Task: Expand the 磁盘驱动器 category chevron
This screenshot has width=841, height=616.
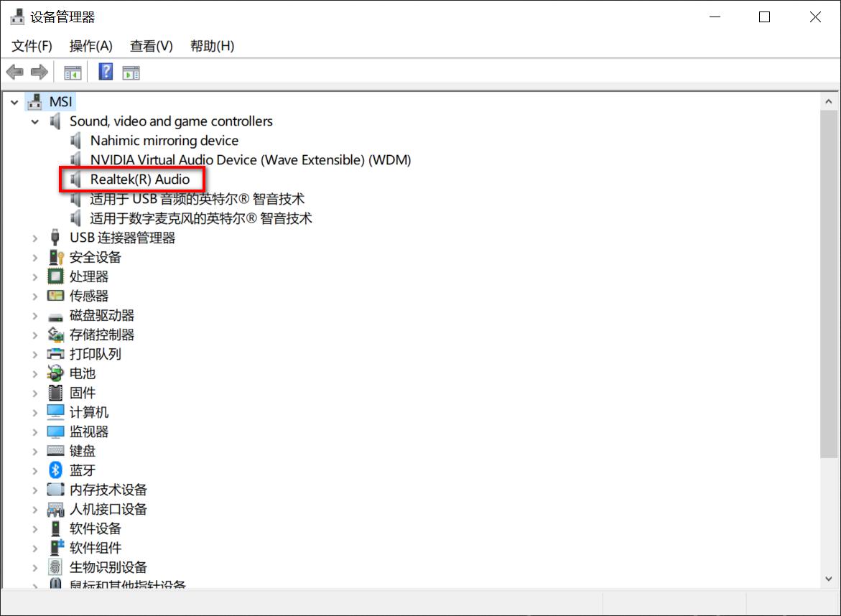Action: click(x=34, y=315)
